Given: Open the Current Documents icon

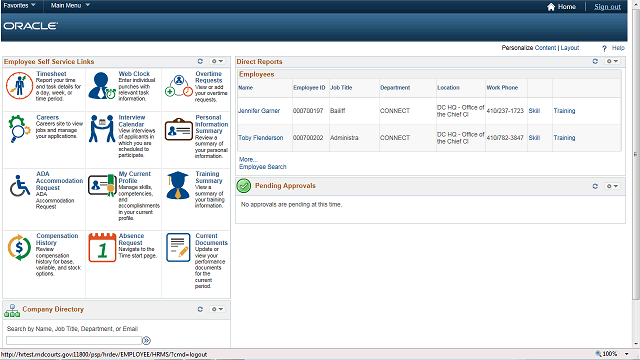Looking at the screenshot, I should click(178, 247).
